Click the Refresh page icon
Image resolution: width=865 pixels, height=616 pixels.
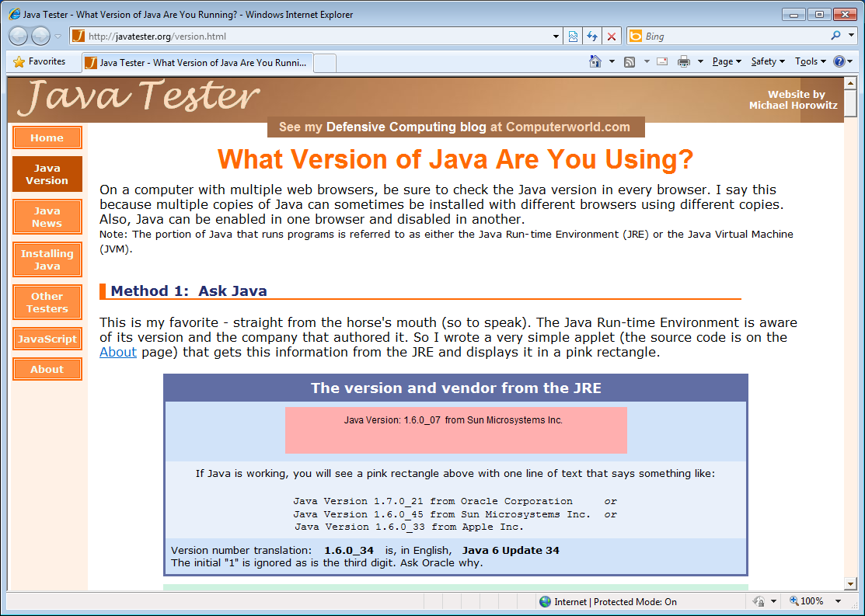coord(592,37)
